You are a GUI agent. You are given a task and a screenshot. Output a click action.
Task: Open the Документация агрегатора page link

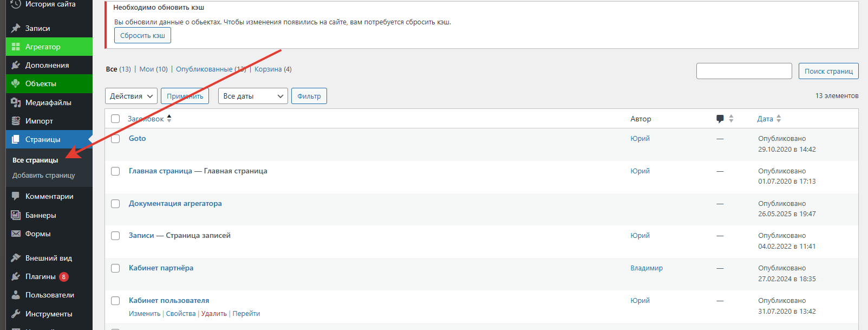175,203
